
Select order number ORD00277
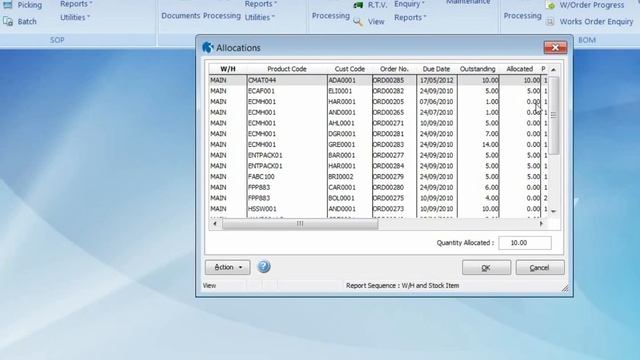point(394,155)
